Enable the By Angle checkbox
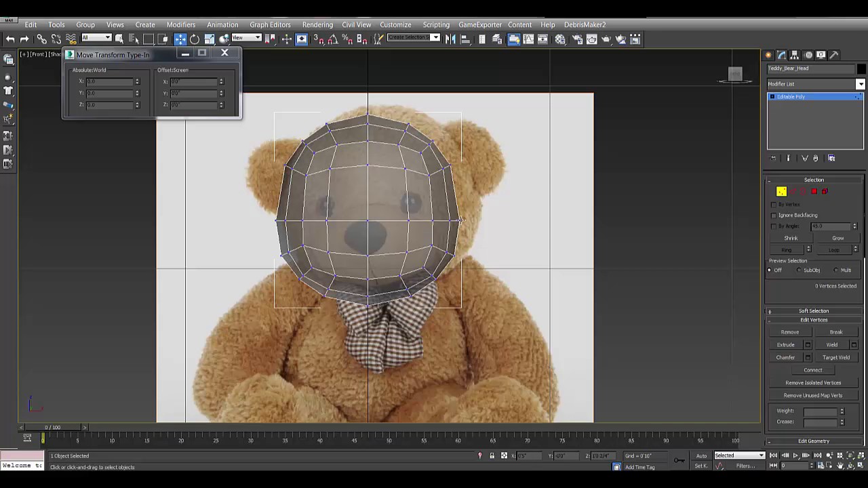868x488 pixels. pos(774,226)
